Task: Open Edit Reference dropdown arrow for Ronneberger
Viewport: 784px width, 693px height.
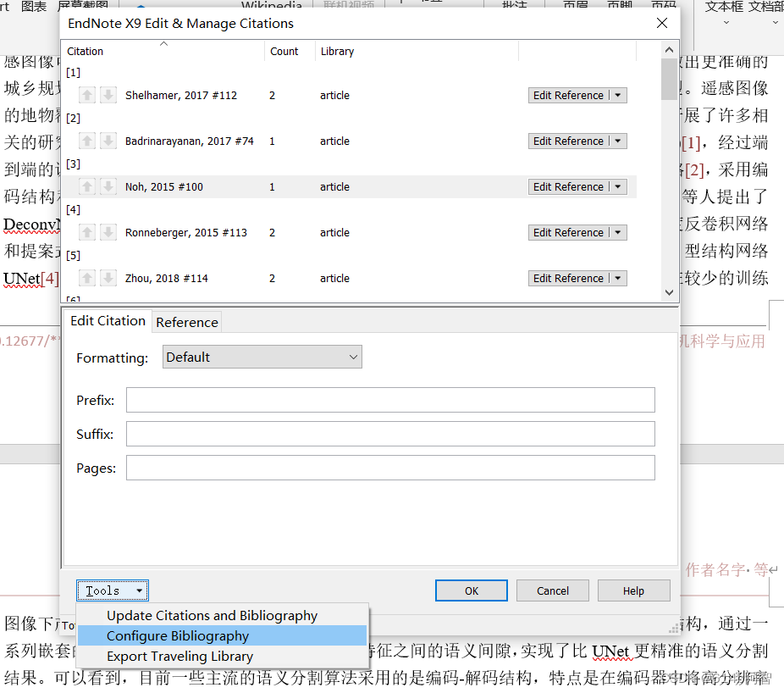Action: click(x=619, y=233)
